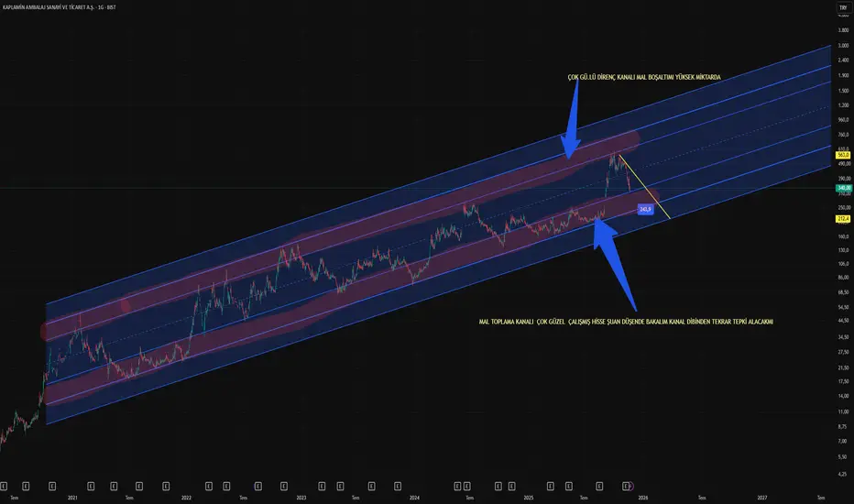Screen dimensions: 854x504
Task: Click the 68,50 value on price axis
Action: tap(844, 292)
